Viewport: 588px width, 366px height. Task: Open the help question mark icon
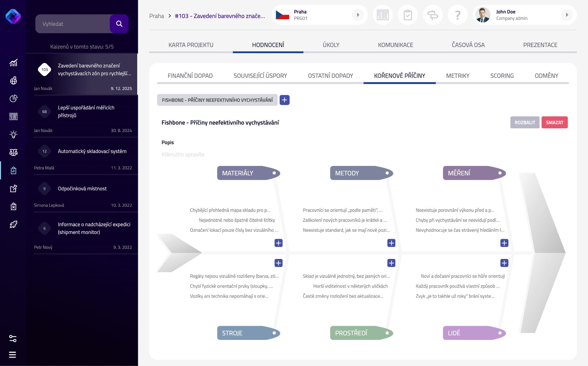(x=458, y=15)
